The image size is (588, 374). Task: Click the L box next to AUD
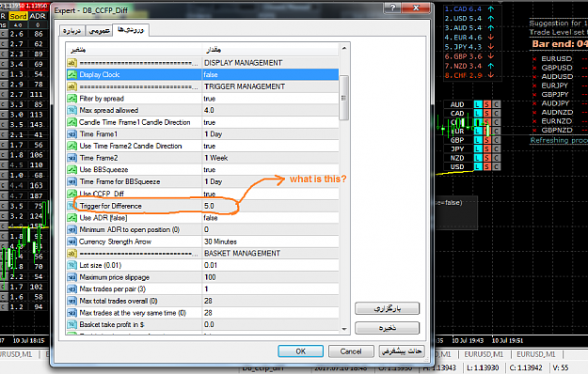[478, 104]
